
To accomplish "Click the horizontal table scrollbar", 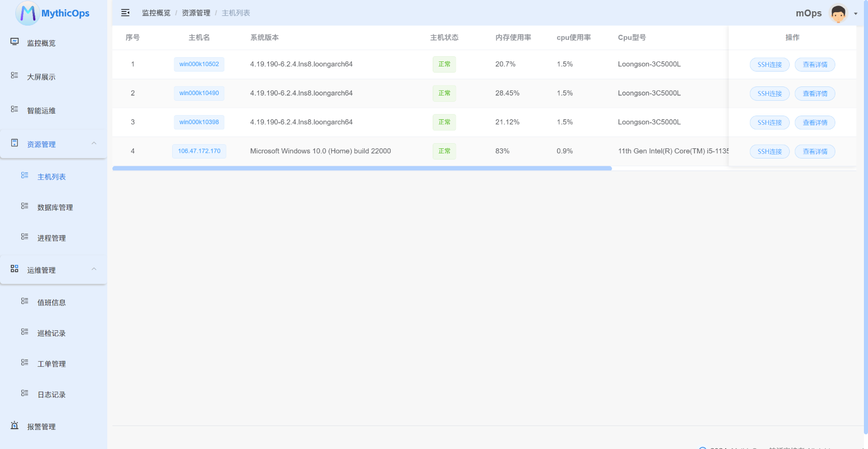I will [x=362, y=168].
